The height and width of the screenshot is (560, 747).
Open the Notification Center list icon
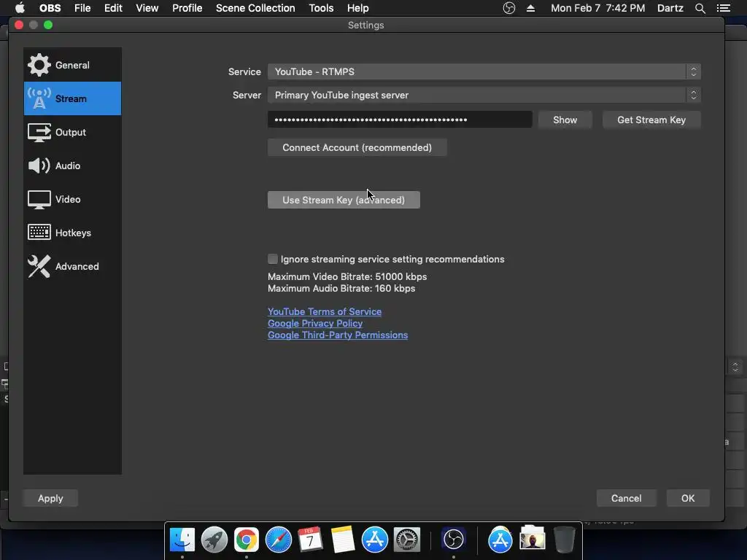point(724,8)
